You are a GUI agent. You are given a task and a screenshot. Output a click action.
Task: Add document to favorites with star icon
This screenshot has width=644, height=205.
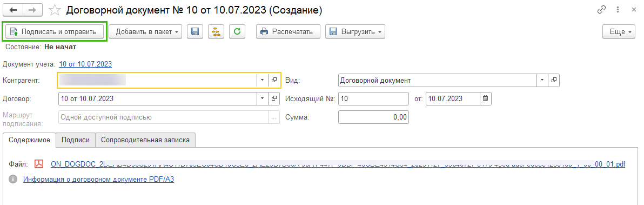click(54, 10)
